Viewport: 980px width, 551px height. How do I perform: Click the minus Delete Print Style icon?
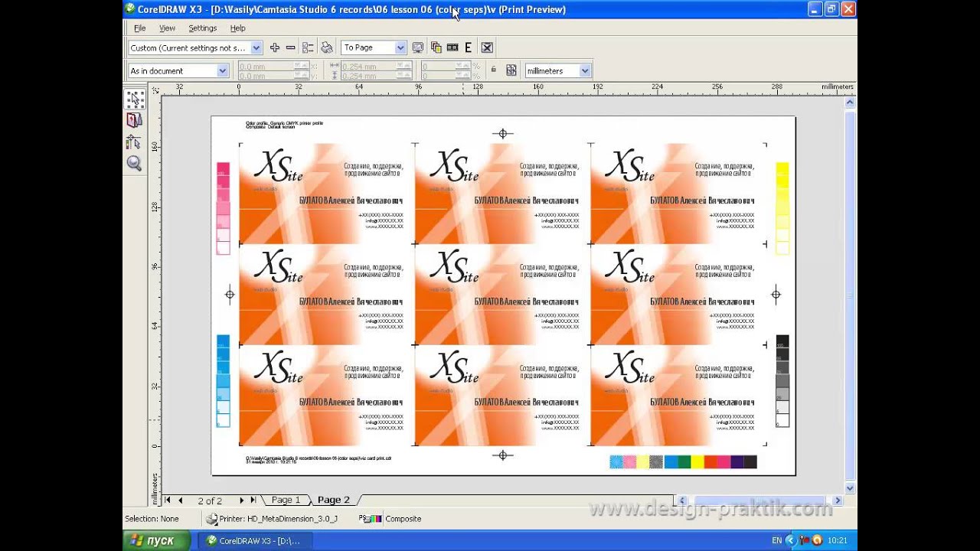tap(290, 47)
